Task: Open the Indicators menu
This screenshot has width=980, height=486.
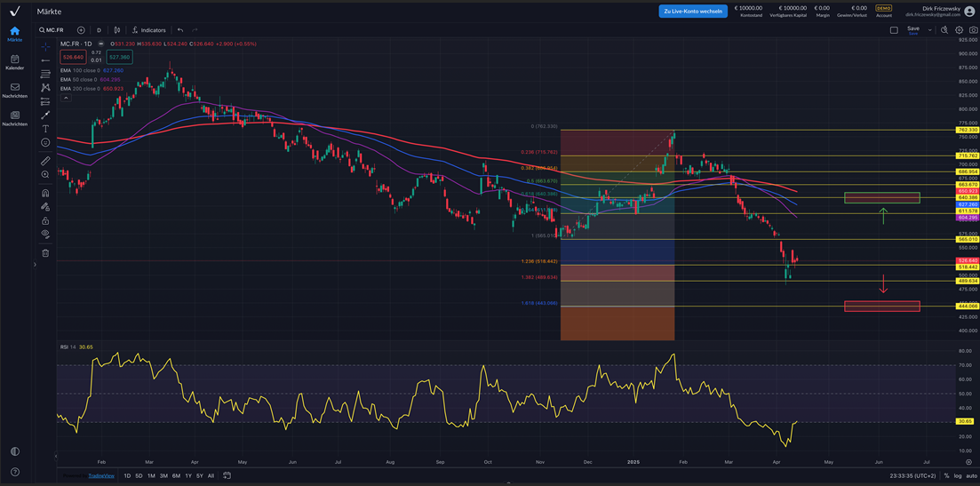Action: [148, 30]
